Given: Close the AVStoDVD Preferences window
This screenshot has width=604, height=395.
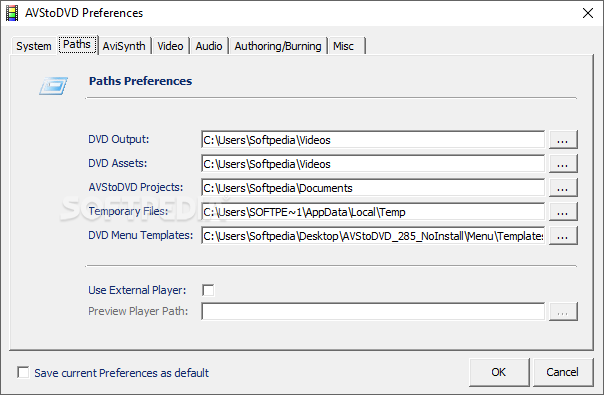Looking at the screenshot, I should [588, 13].
